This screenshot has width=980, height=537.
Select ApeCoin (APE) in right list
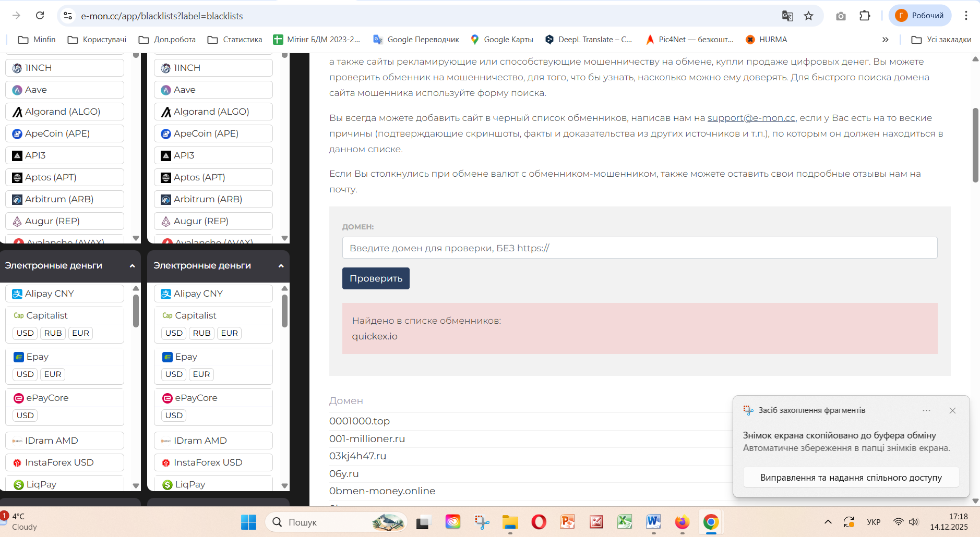(213, 133)
